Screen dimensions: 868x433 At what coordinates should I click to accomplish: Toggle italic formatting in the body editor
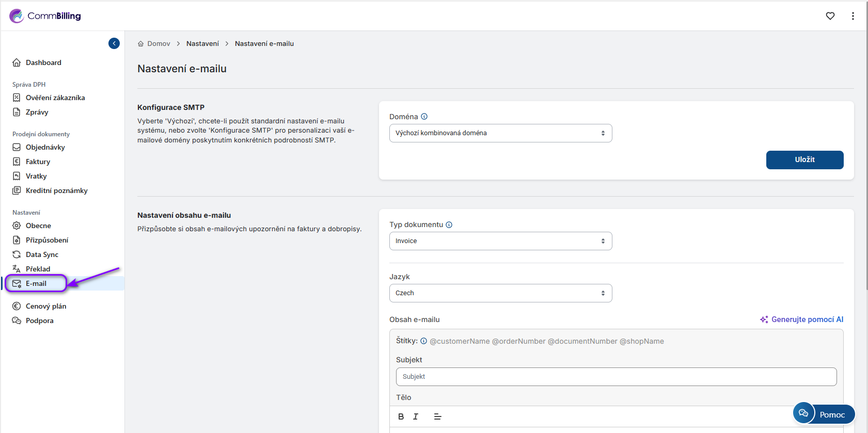click(415, 416)
